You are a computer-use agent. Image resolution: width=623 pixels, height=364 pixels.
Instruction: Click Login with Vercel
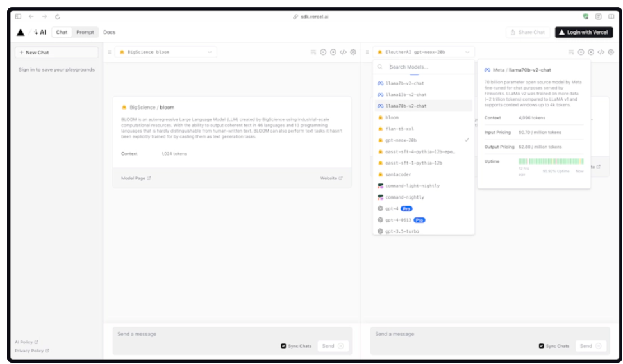coord(584,32)
